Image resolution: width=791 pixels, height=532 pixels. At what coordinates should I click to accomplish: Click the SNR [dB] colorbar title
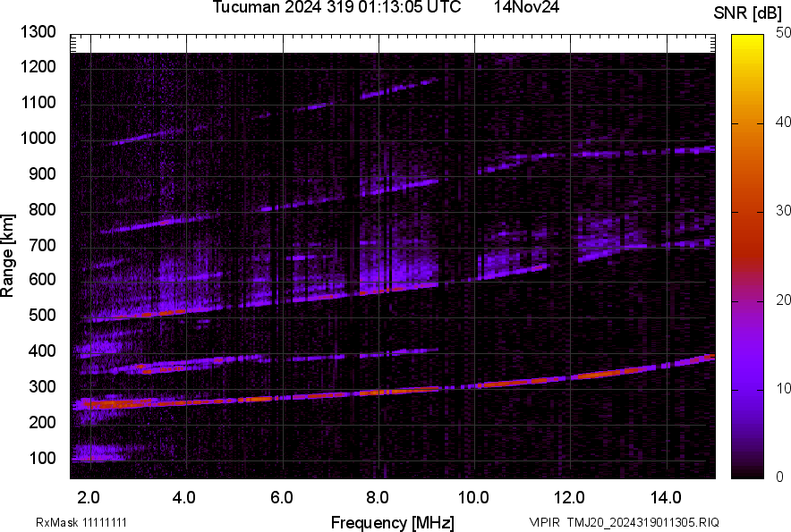coord(748,13)
